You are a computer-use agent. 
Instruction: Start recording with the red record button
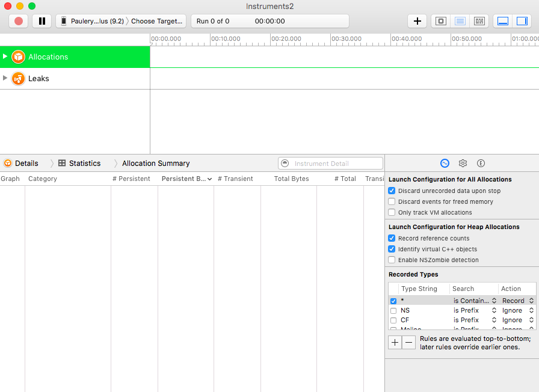19,21
